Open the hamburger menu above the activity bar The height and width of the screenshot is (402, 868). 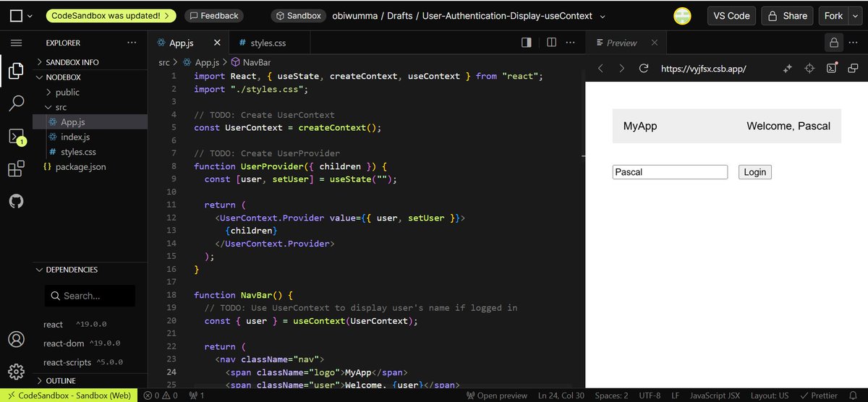point(16,43)
